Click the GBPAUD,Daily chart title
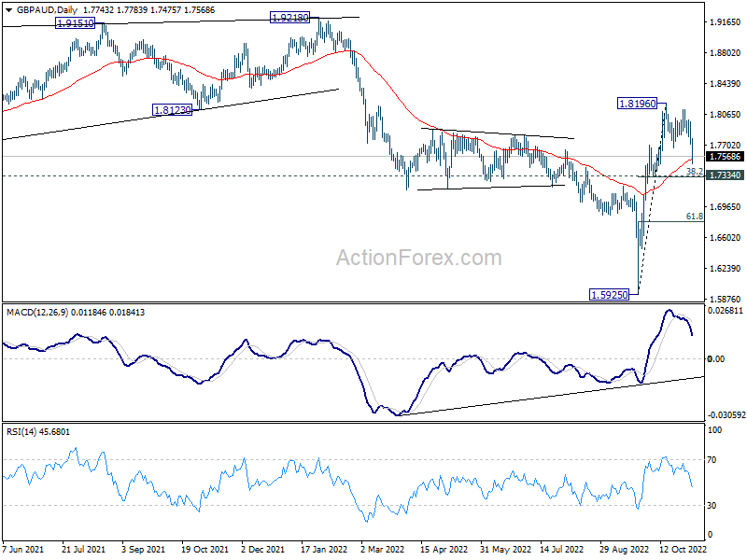Screen dimensions: 747x560 coord(47,10)
